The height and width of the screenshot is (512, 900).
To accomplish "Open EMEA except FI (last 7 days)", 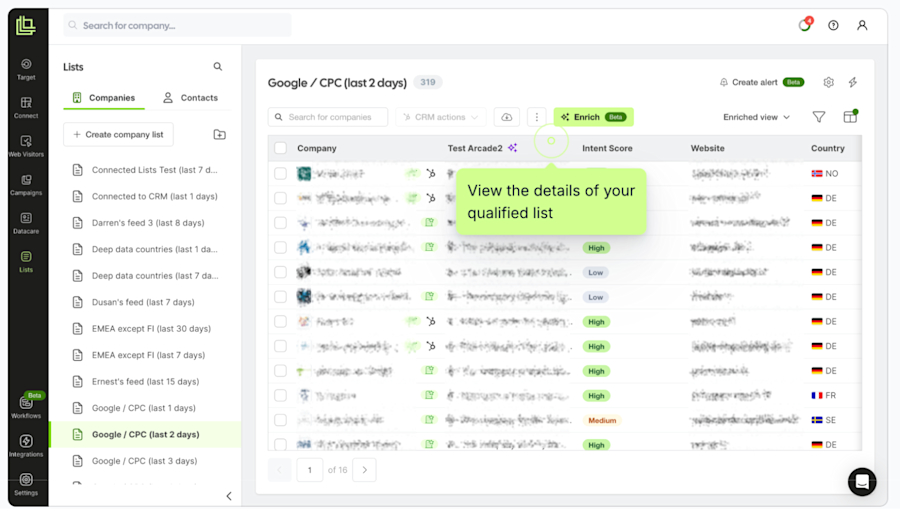I will pos(146,355).
